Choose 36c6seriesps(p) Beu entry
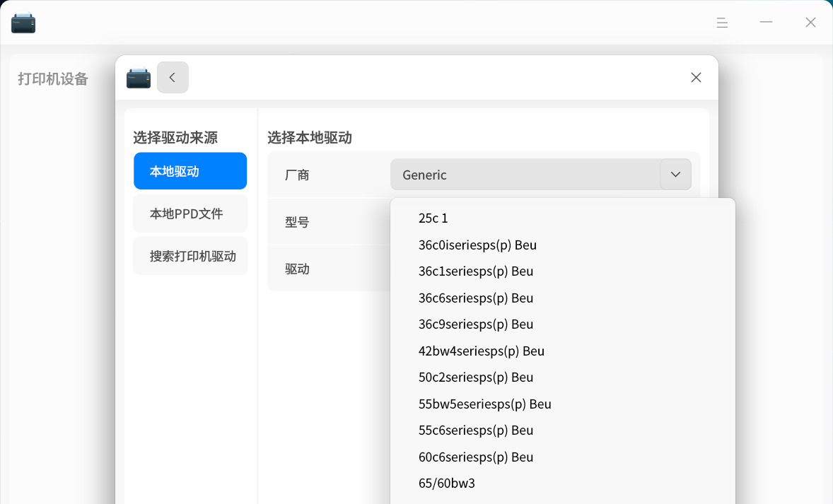Image resolution: width=833 pixels, height=504 pixels. (x=563, y=298)
